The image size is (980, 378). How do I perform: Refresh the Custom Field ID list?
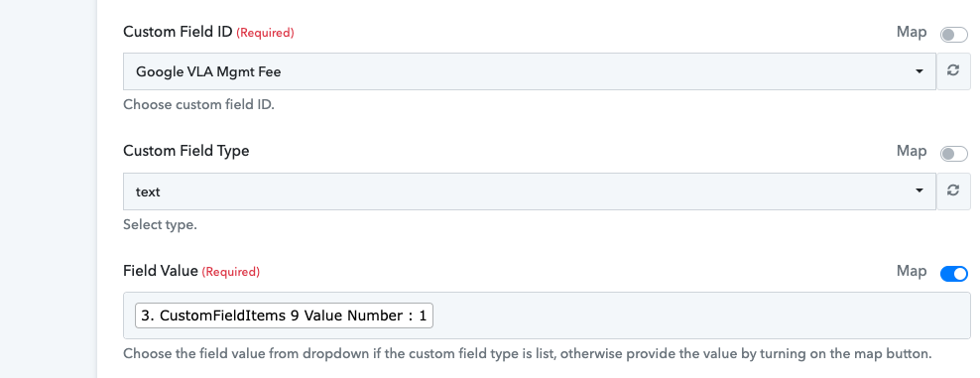[952, 71]
